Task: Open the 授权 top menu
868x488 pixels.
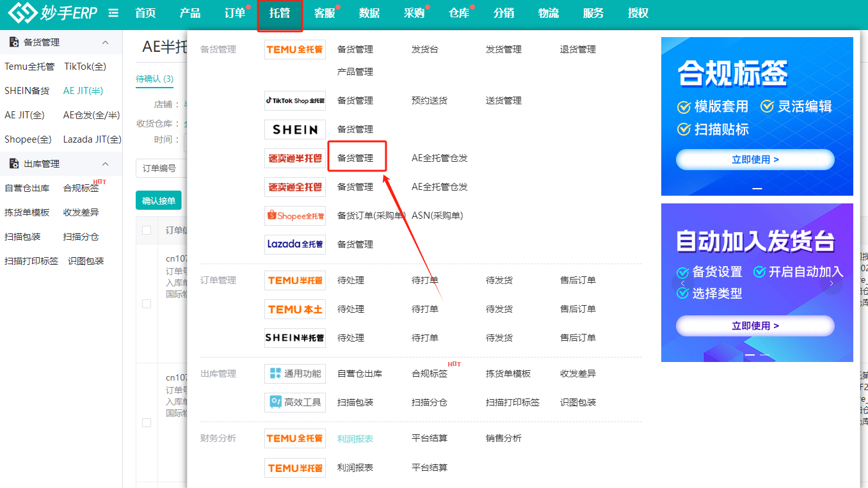Action: (638, 13)
